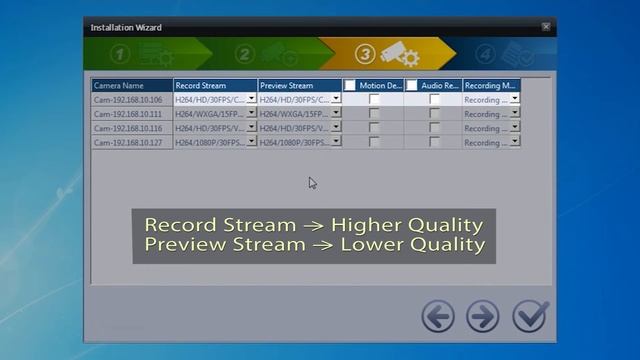Select wizard step 3 camera settings icon
Image resolution: width=640 pixels, height=360 pixels.
[387, 54]
